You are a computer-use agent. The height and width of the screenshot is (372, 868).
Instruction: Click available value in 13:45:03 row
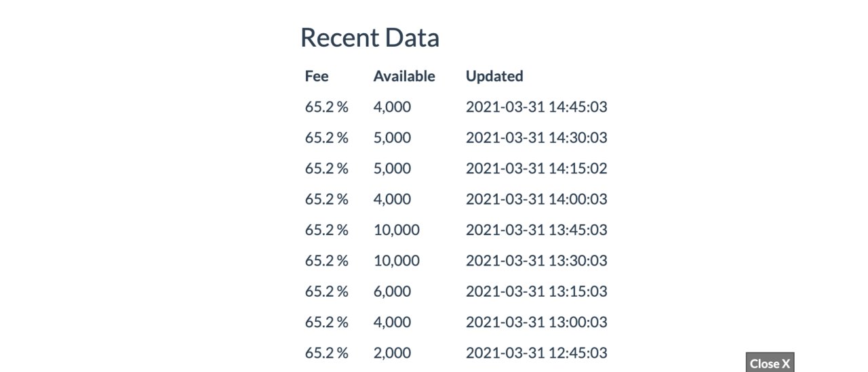[397, 230]
